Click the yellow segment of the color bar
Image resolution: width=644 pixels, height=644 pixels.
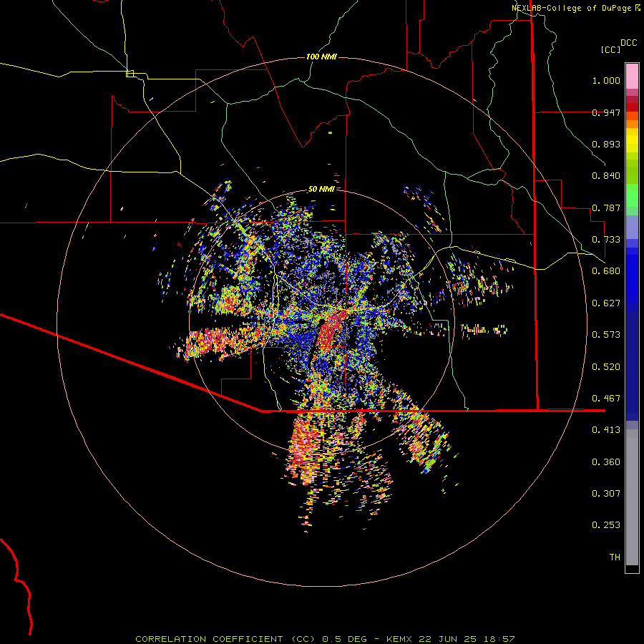click(x=632, y=140)
